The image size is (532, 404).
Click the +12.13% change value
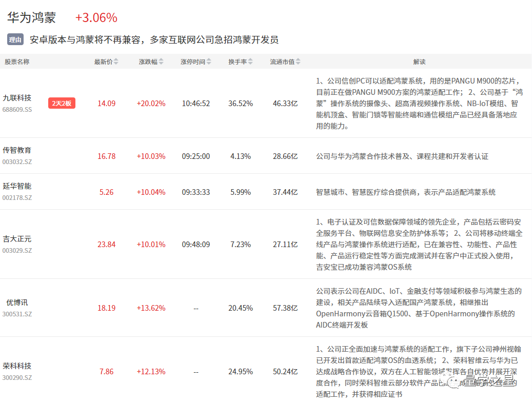coord(151,372)
